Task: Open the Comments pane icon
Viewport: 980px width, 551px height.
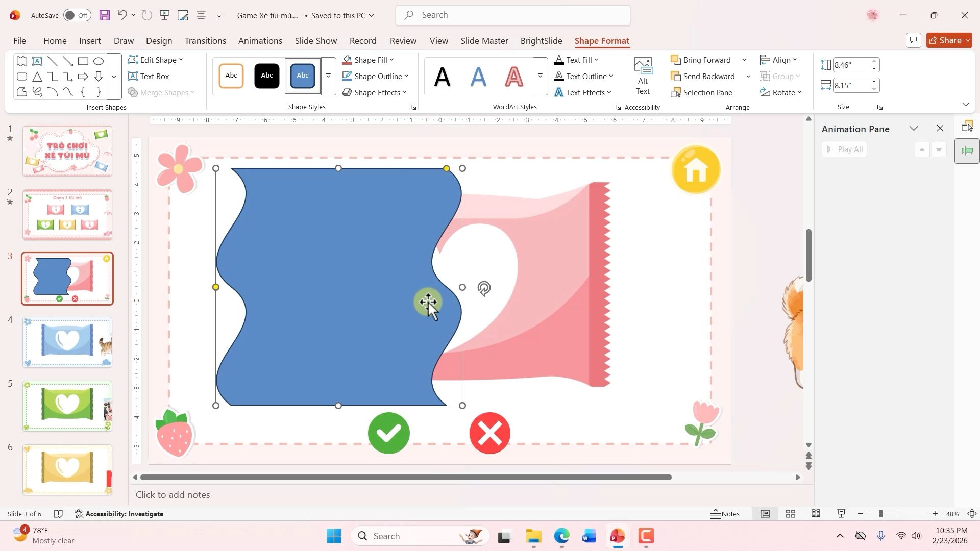Action: click(x=914, y=40)
